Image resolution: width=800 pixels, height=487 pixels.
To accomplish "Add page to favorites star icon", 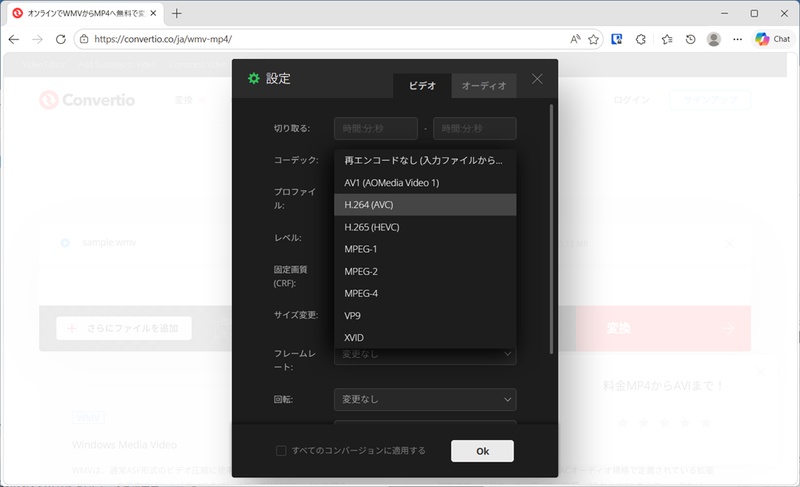I will 593,39.
